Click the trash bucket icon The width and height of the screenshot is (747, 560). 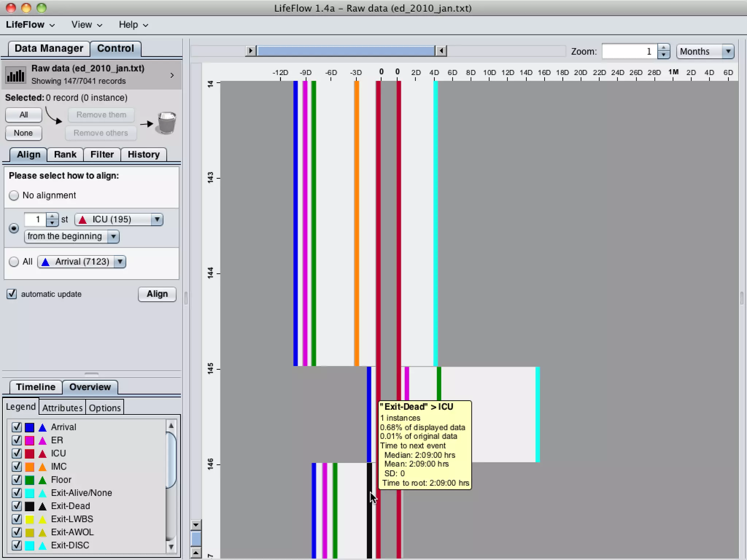(167, 123)
